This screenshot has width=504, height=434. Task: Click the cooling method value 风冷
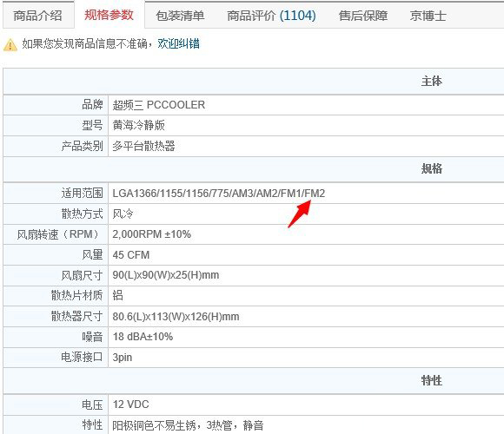click(x=123, y=214)
